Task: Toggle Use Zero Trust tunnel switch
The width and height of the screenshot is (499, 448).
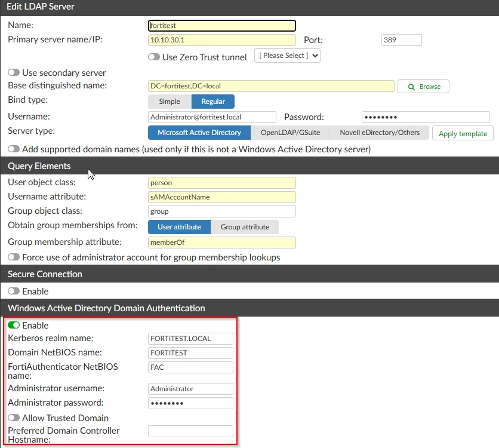Action: tap(154, 57)
